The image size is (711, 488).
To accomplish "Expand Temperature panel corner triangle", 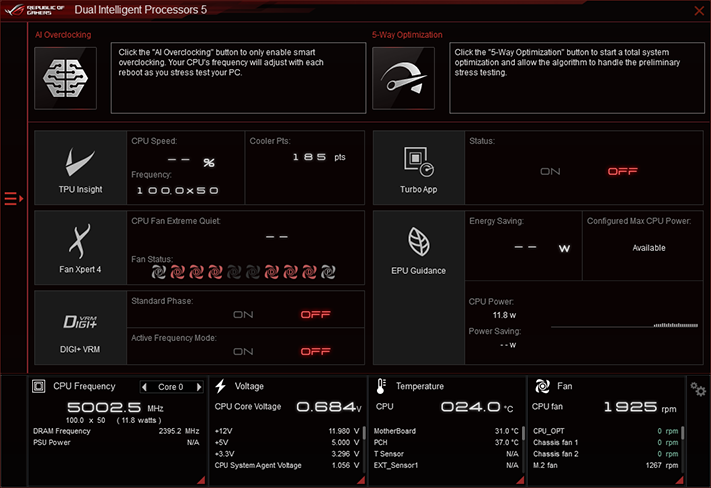I will point(521,480).
